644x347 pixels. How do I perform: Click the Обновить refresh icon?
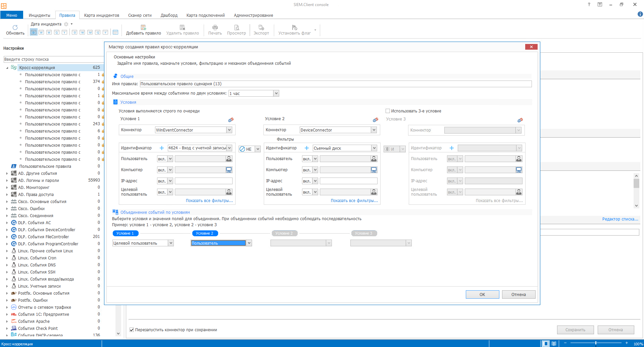pos(15,28)
